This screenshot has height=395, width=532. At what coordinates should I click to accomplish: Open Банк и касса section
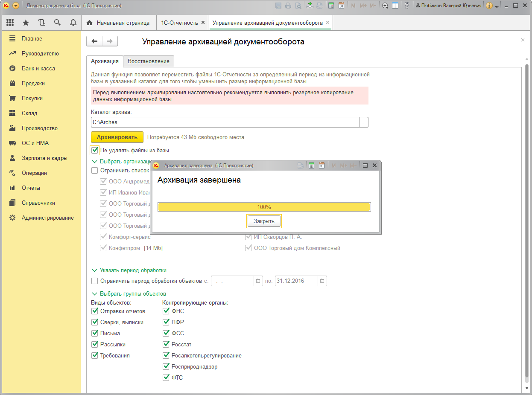tap(38, 68)
